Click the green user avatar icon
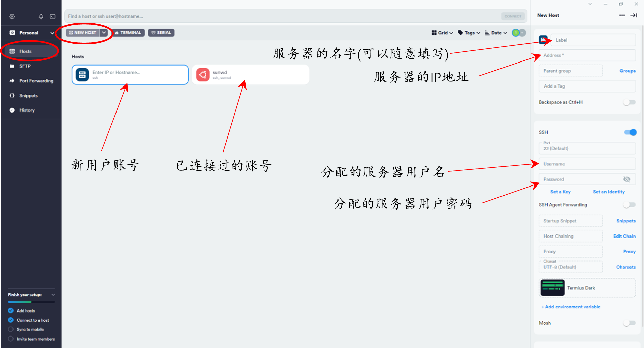This screenshot has width=644, height=348. (x=516, y=33)
